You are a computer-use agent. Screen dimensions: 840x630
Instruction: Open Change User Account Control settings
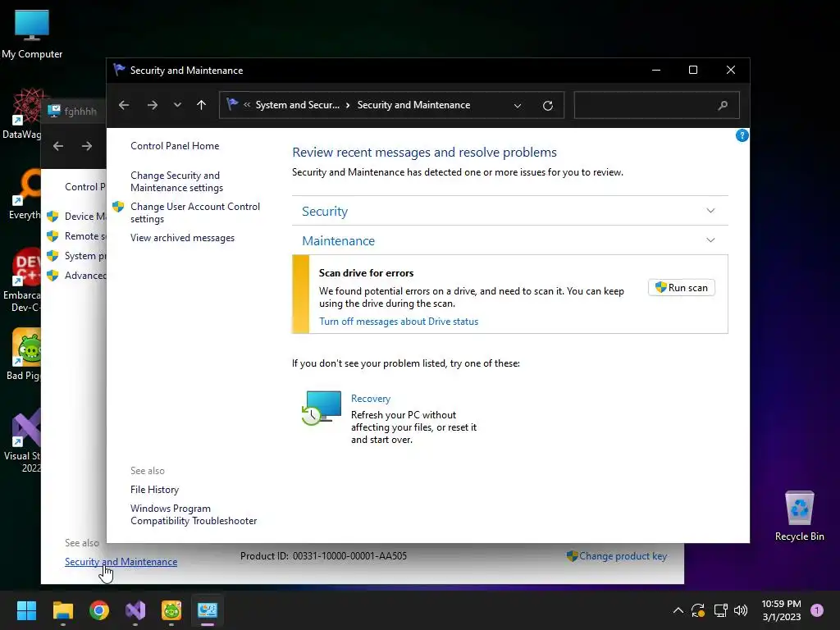[195, 212]
